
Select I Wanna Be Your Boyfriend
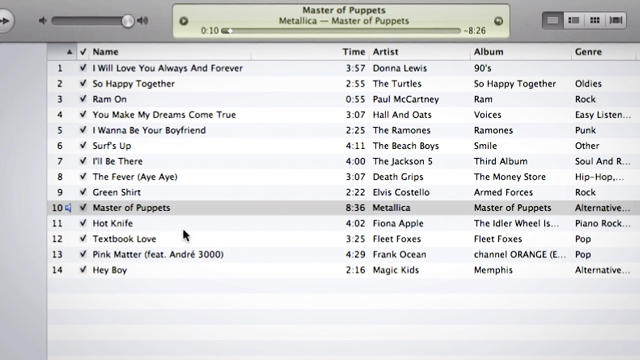point(149,130)
